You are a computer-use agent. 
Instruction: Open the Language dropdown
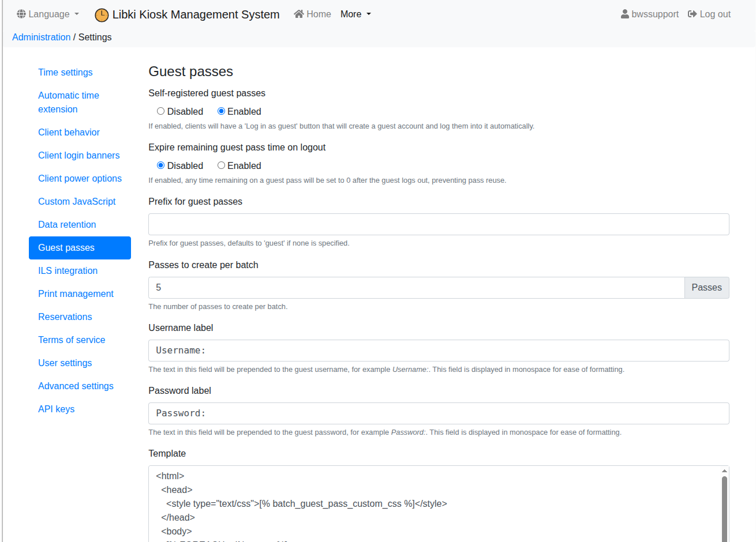point(48,14)
